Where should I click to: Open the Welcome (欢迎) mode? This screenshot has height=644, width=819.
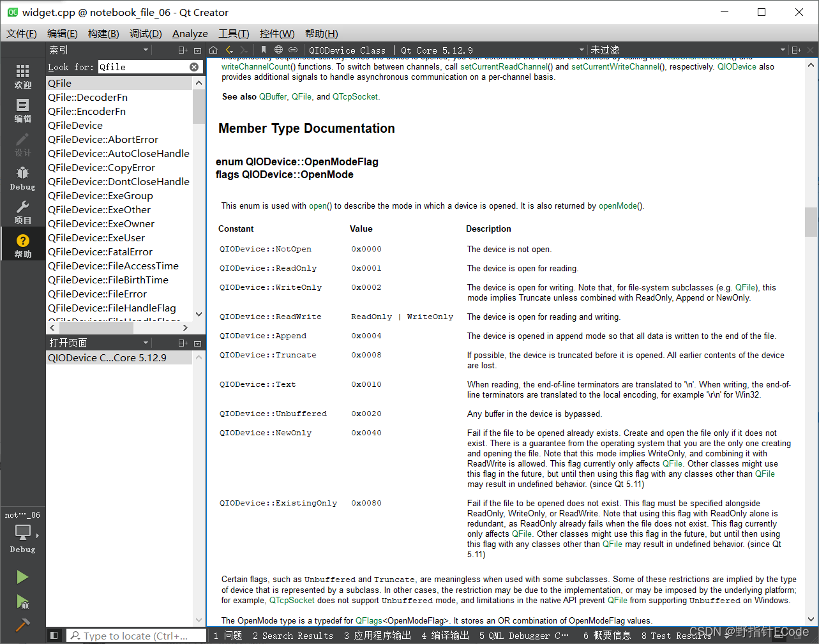pos(22,76)
